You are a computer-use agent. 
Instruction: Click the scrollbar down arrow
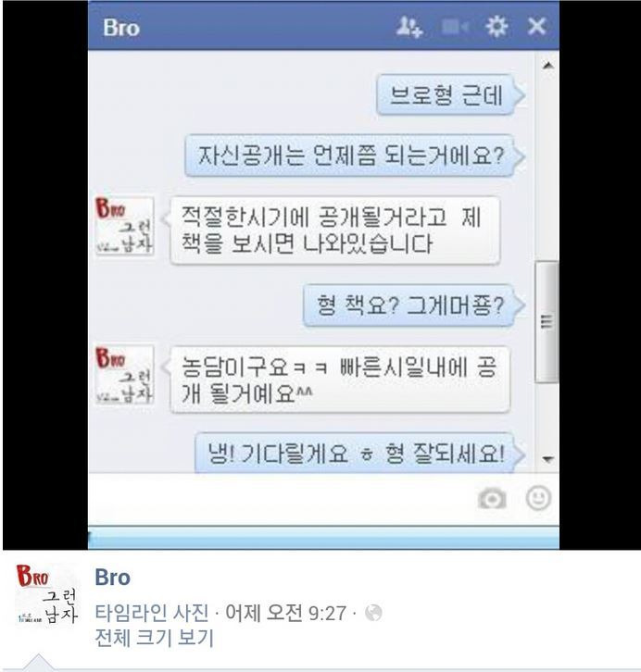(x=547, y=459)
